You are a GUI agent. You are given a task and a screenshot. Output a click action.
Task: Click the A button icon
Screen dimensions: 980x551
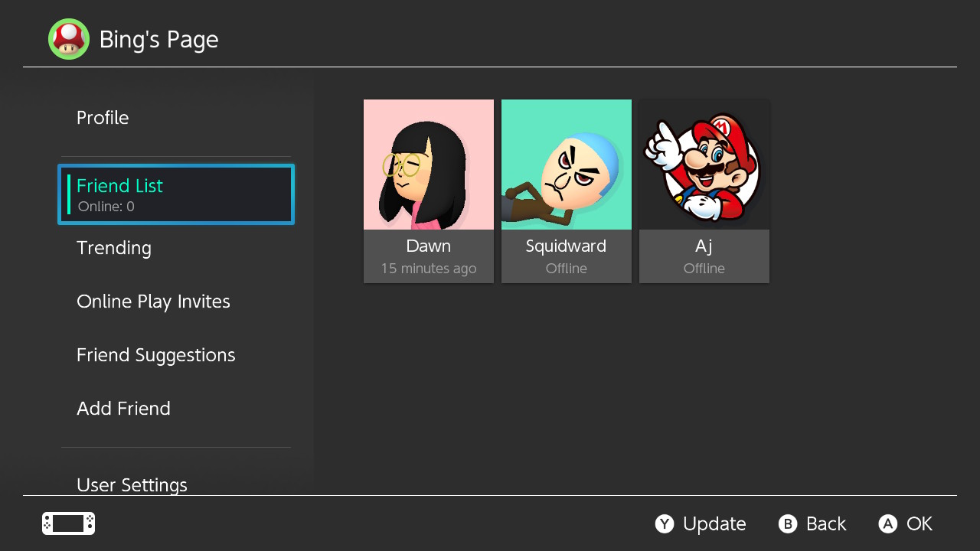[887, 523]
